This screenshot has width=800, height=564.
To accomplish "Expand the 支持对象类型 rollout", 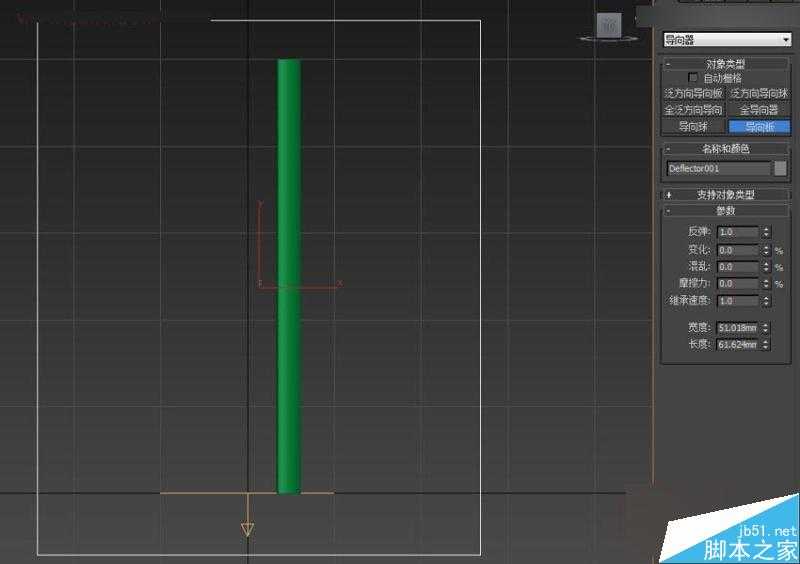I will click(725, 194).
